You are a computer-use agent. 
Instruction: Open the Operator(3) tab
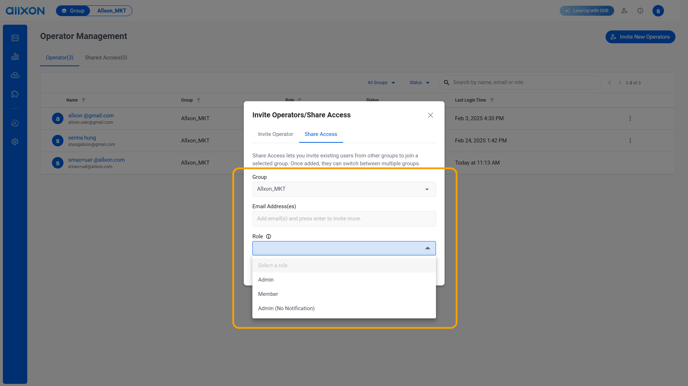(59, 57)
